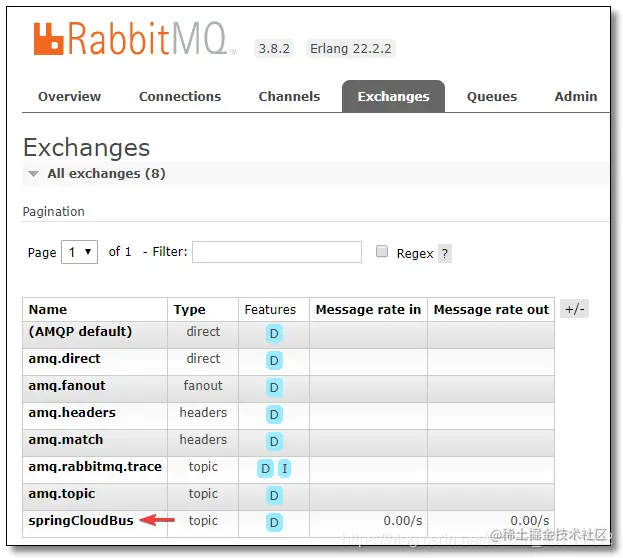Click the D durable badge for amq.direct

click(274, 360)
